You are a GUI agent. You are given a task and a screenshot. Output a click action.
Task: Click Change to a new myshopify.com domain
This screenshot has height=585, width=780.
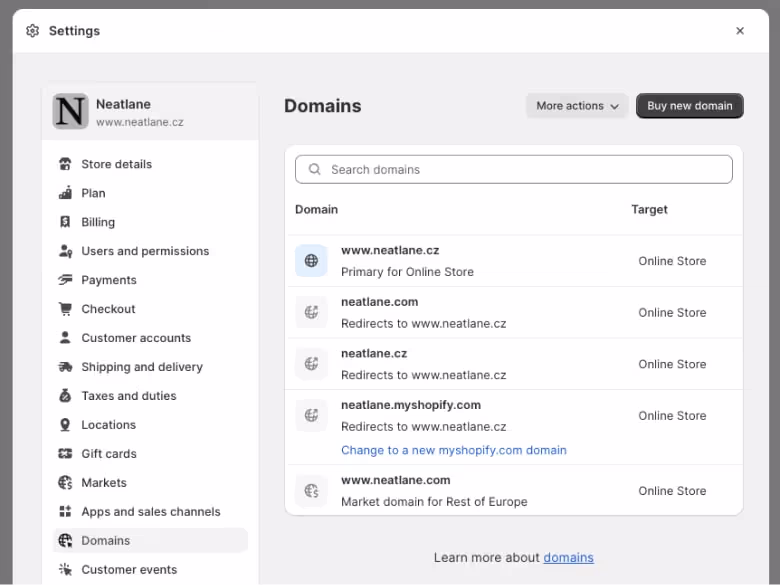(454, 450)
